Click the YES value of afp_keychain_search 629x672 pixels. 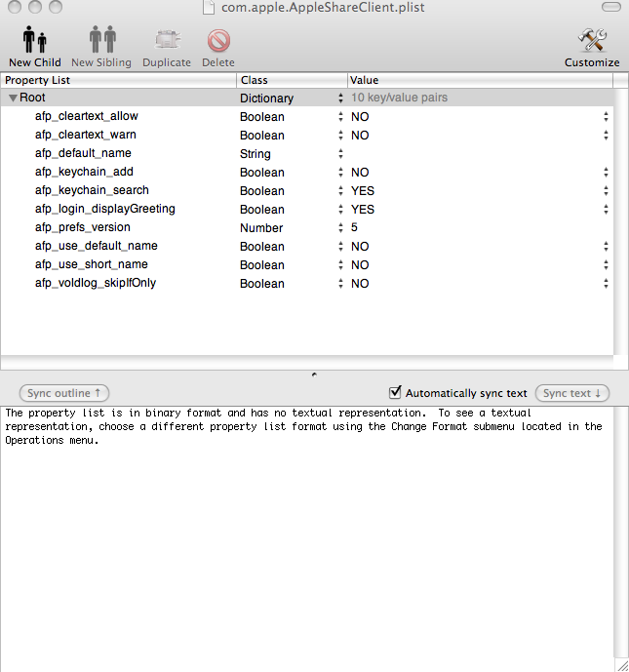click(x=363, y=191)
